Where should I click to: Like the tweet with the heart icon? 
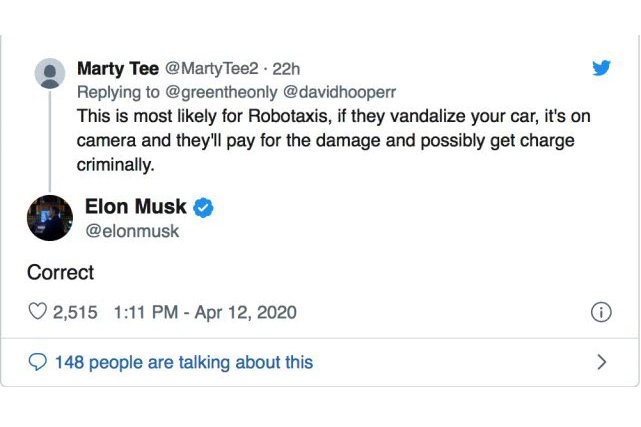[x=38, y=312]
